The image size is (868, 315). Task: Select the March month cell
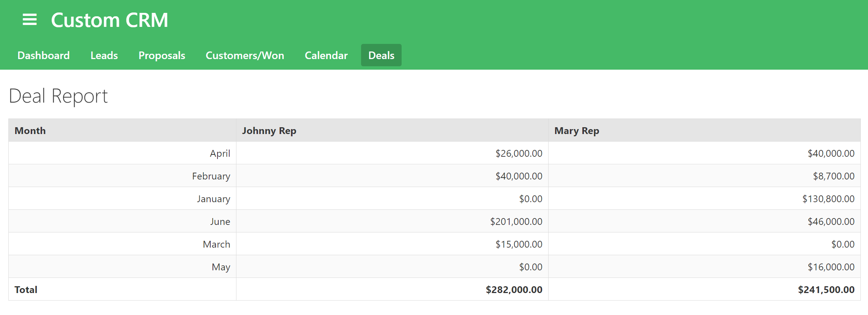pos(122,244)
